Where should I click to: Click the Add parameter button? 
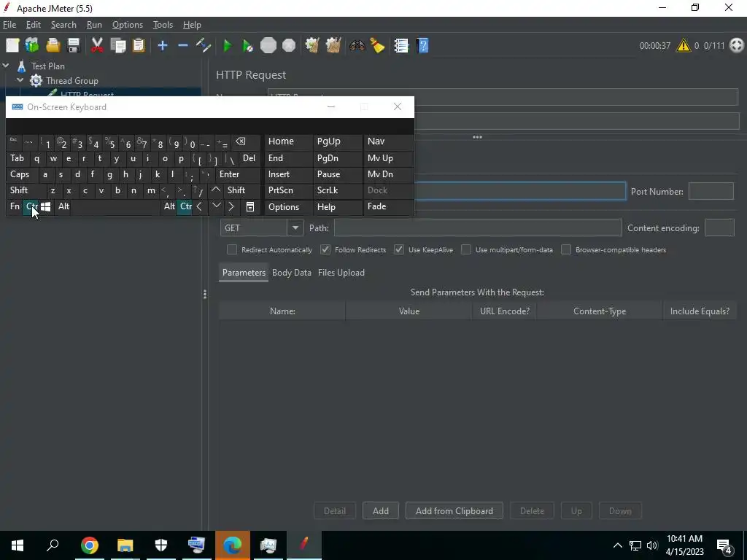[x=381, y=511]
